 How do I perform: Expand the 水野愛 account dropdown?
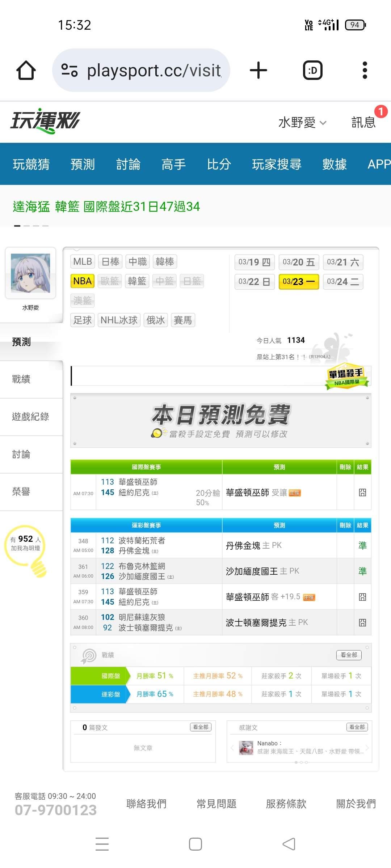(303, 123)
